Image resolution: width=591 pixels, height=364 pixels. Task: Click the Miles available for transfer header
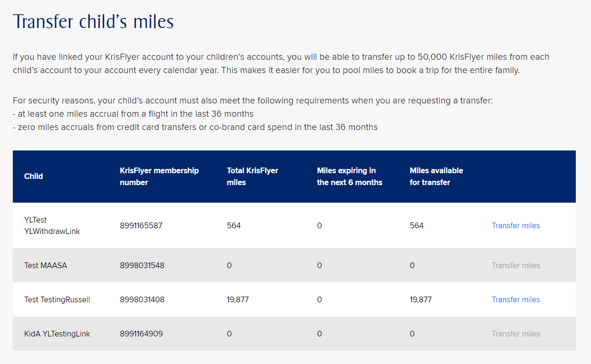(436, 176)
